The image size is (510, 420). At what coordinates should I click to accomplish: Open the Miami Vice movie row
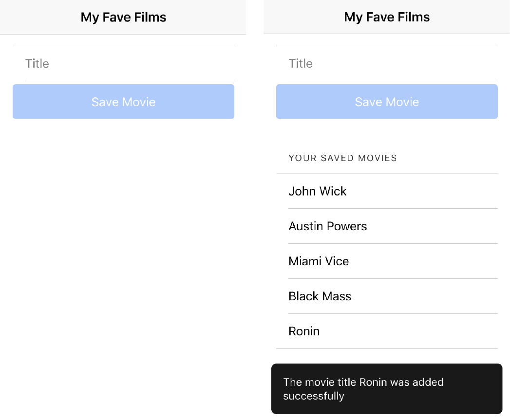(x=387, y=261)
